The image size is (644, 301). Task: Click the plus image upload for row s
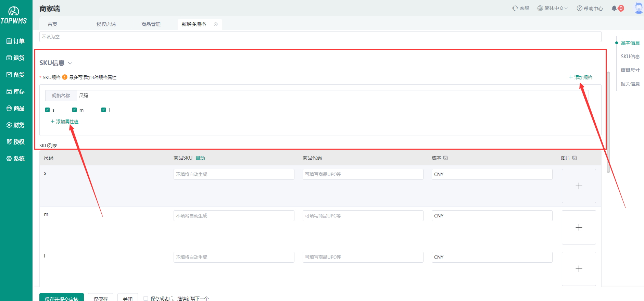coord(579,186)
